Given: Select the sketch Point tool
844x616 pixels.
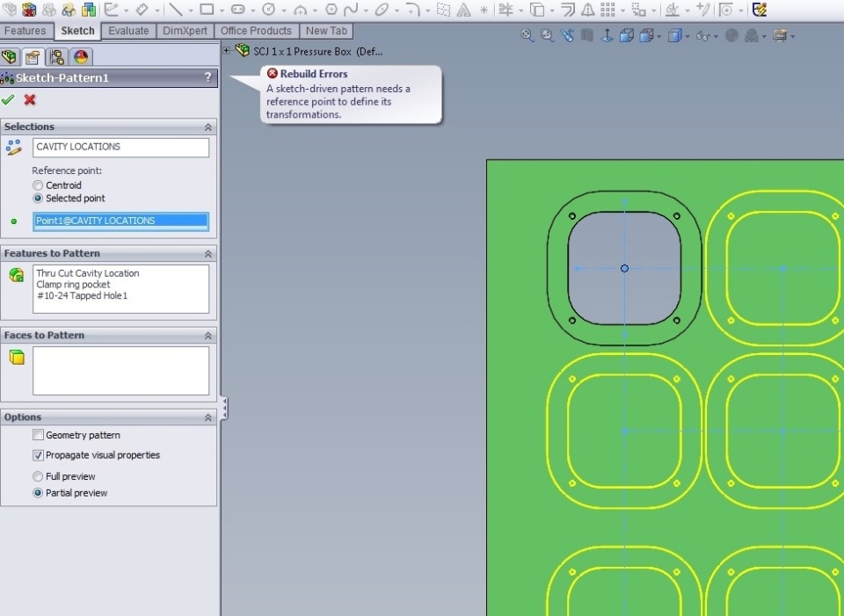Looking at the screenshot, I should (x=484, y=10).
